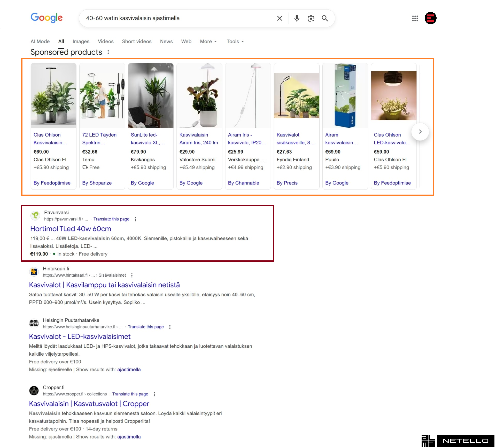Open search by image camera icon
496x448 pixels.
(311, 18)
